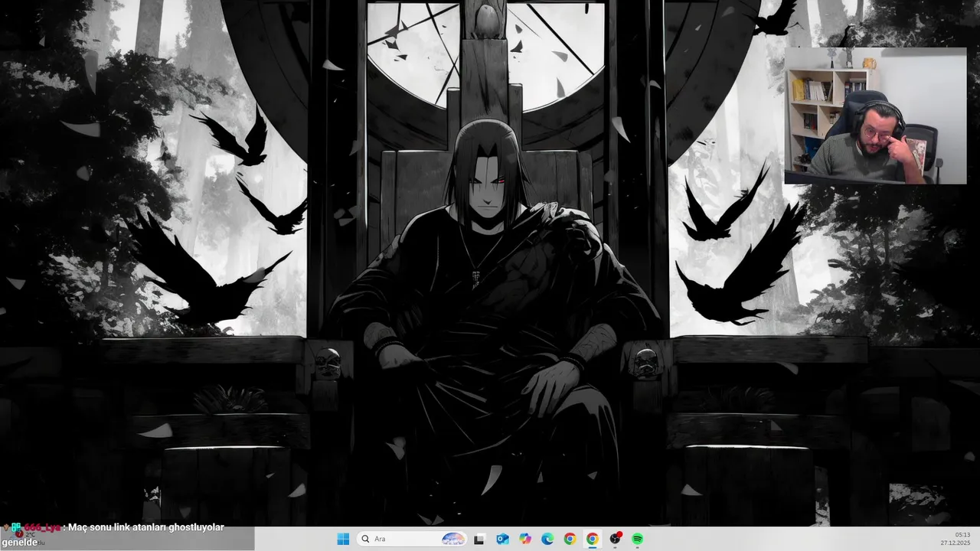Click the chat username 666_Lya
The image size is (980, 551).
42,527
